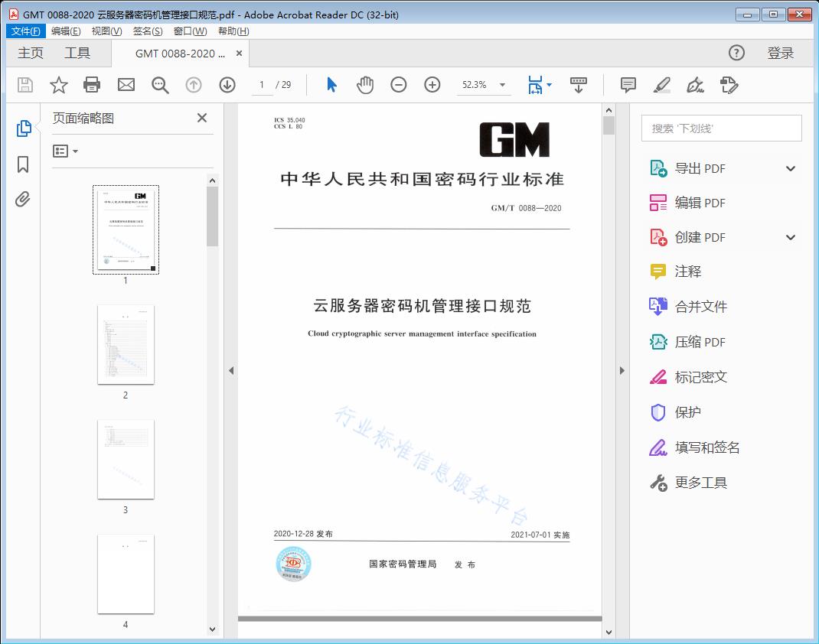Open the Add Comment bubble icon

pos(628,85)
